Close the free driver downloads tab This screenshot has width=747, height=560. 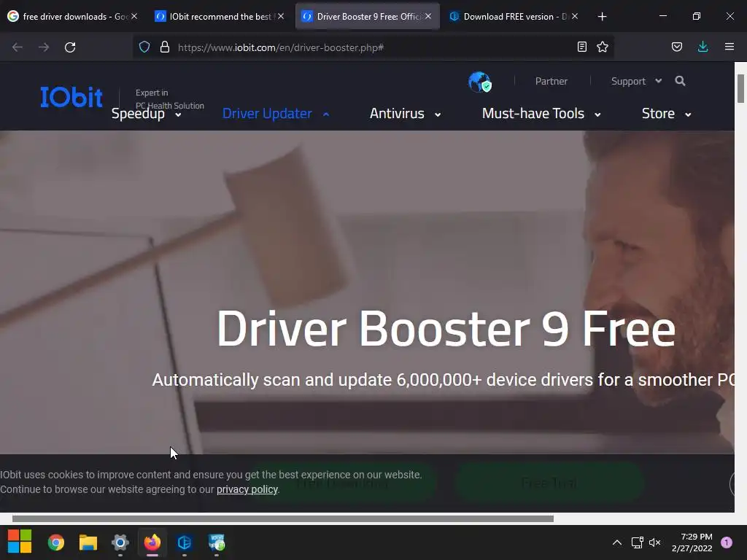coord(134,16)
